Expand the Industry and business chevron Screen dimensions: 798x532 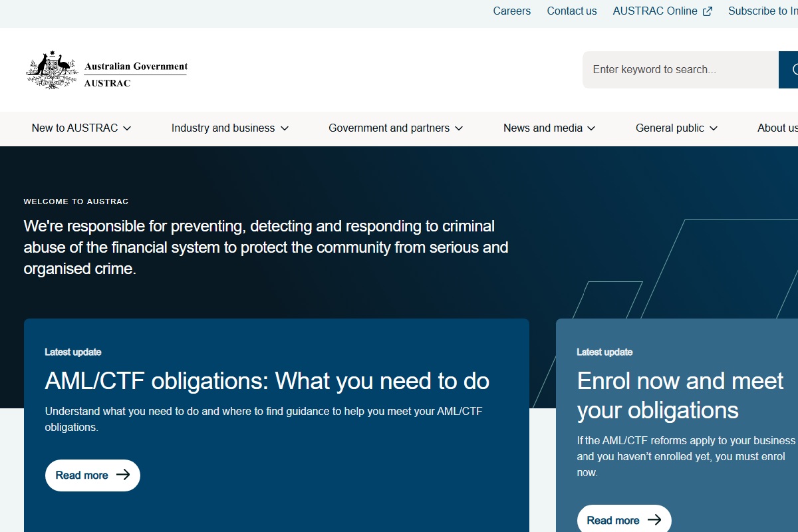(285, 128)
